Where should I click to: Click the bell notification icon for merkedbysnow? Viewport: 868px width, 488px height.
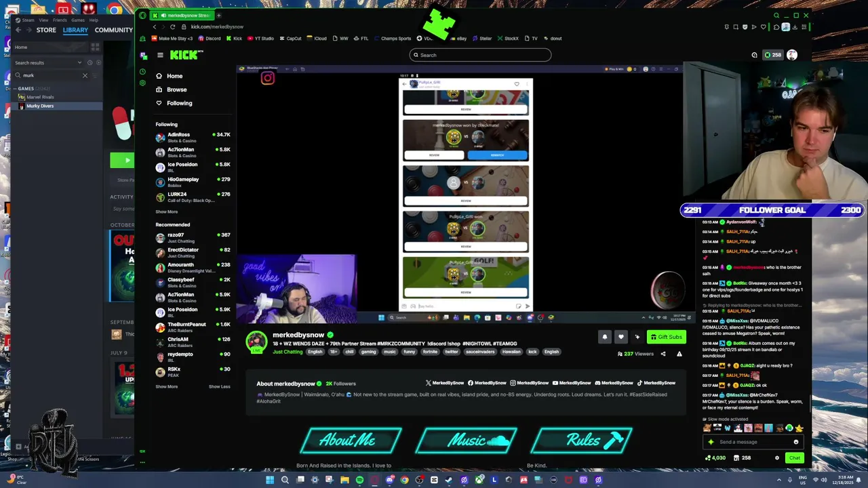point(604,337)
